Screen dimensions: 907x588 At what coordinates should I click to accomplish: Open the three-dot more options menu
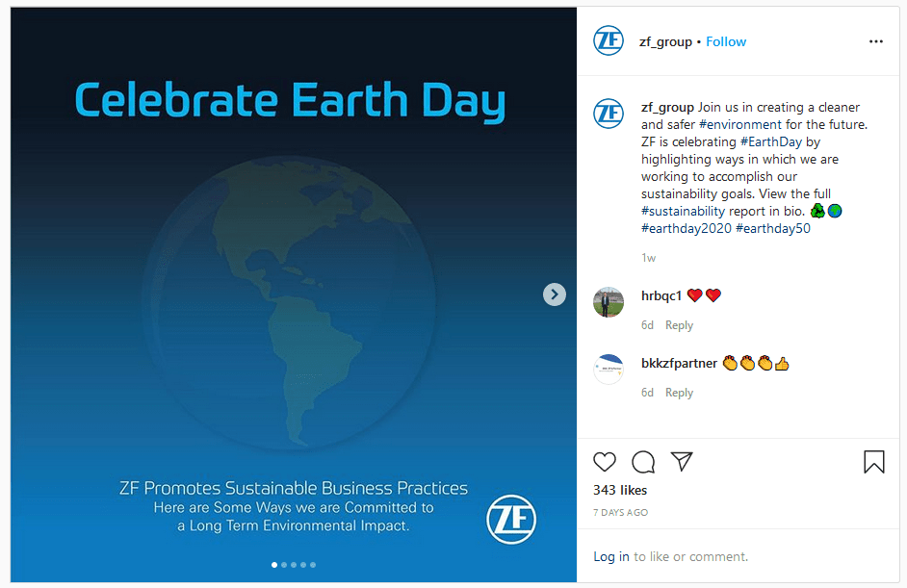(875, 41)
